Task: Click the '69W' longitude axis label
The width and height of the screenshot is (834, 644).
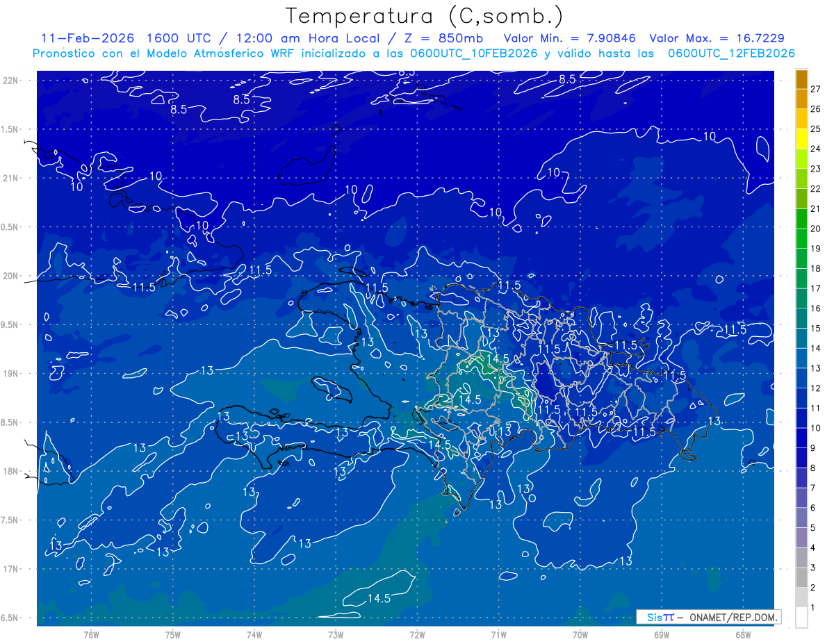Action: point(662,634)
